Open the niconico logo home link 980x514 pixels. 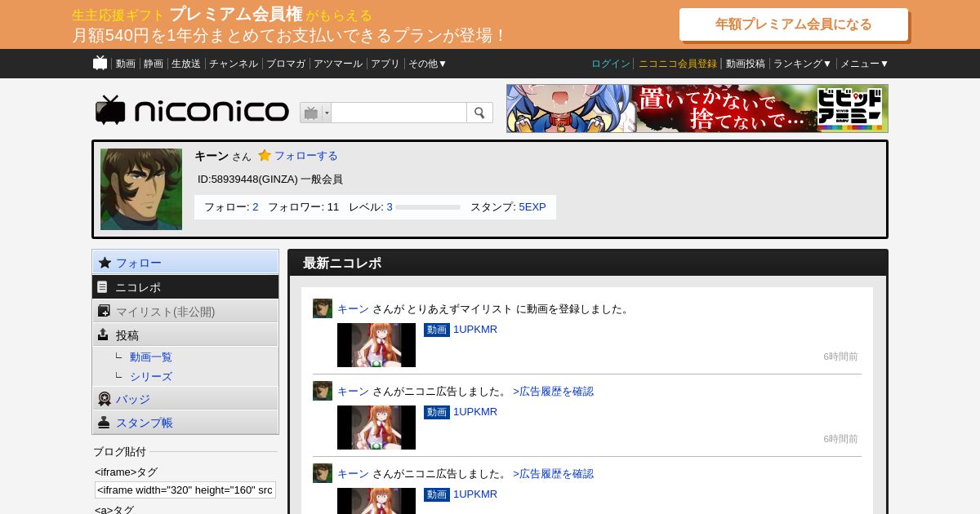click(192, 111)
